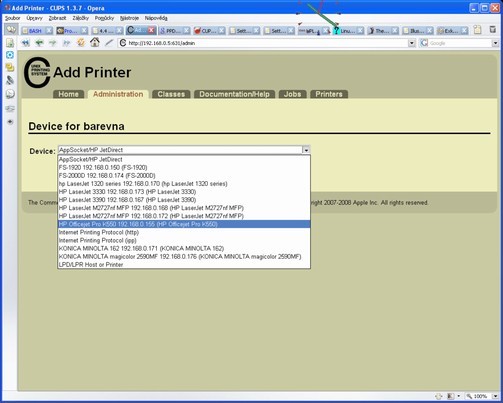Select hp LaserJet 1320 series device
The height and width of the screenshot is (403, 503).
click(x=184, y=184)
